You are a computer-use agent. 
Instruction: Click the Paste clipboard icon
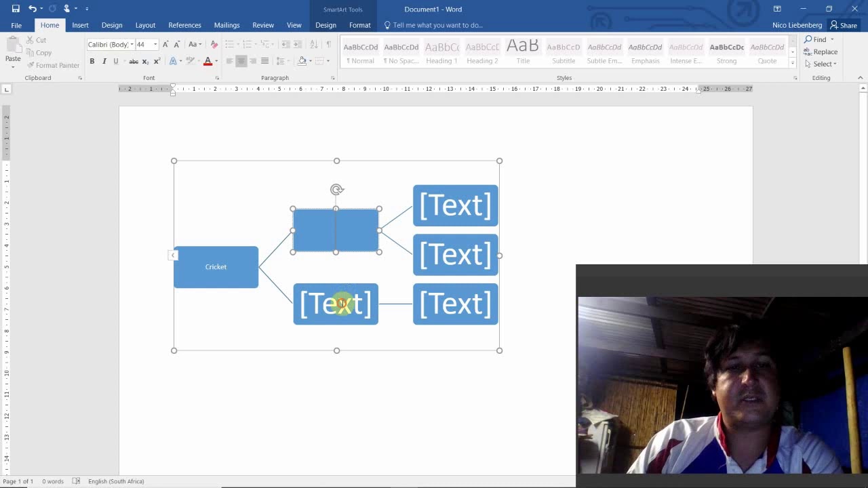click(13, 51)
